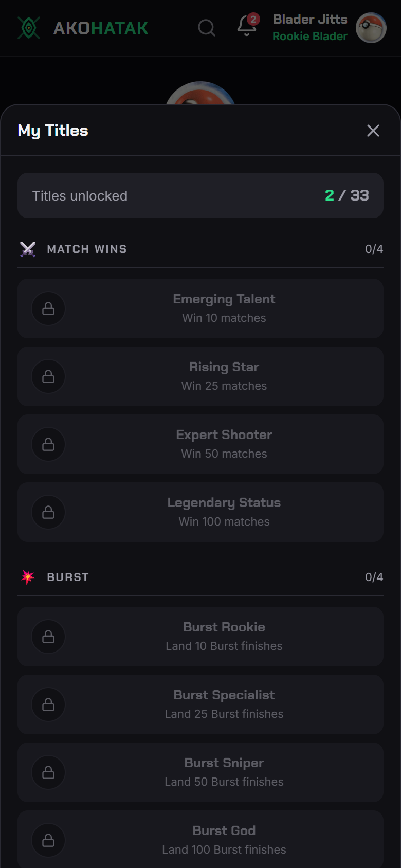Click lock icon beside Legendary Status
This screenshot has height=868, width=401.
point(48,512)
